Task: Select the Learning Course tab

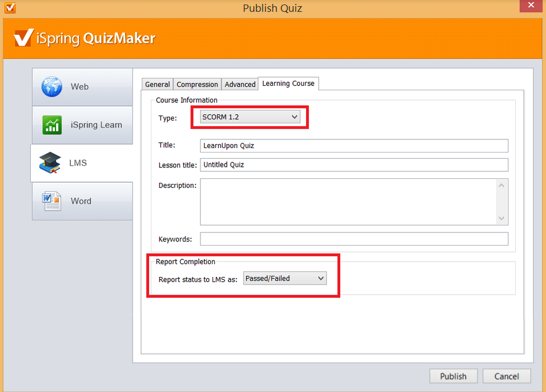Action: tap(288, 84)
